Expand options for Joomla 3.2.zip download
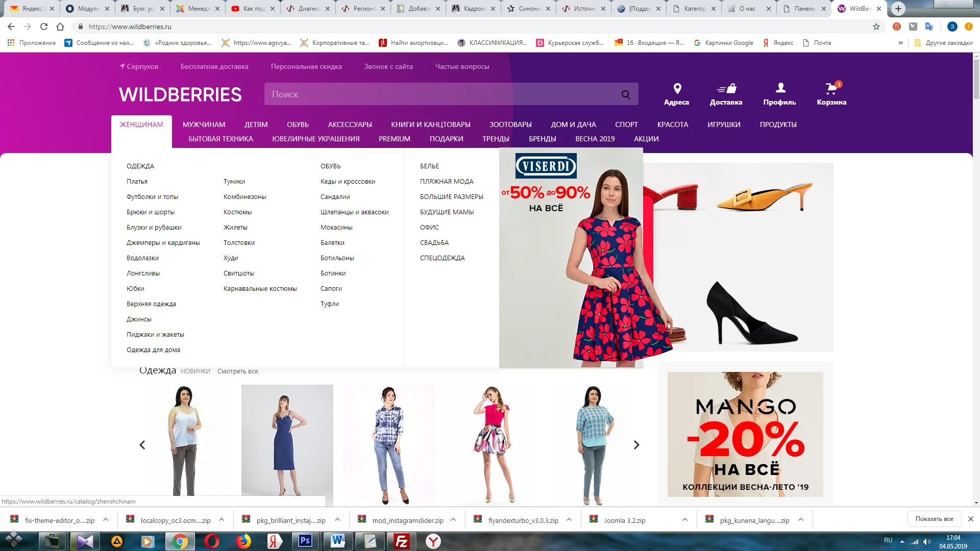Screen dimensions: 980x551 684,520
